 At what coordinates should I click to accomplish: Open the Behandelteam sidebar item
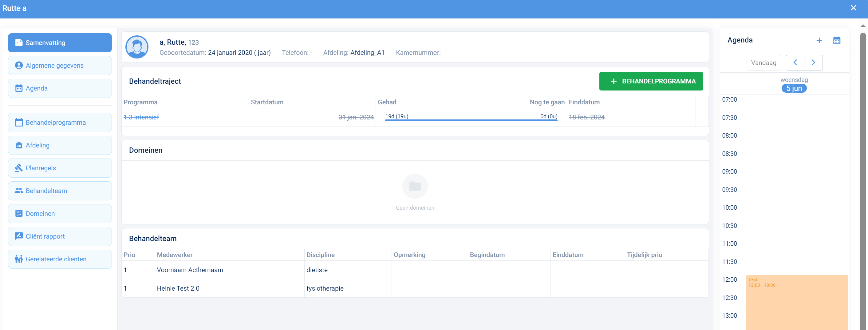click(60, 191)
